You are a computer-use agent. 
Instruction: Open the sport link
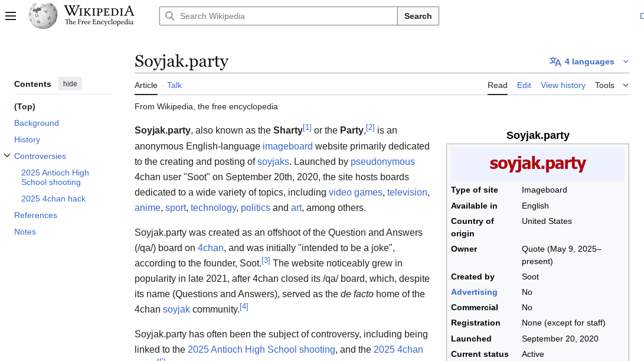click(x=175, y=207)
